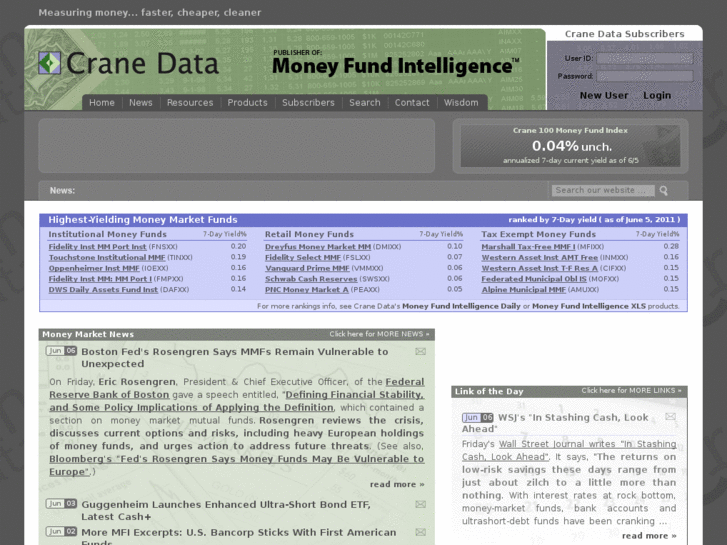
Task: Click here for MORE LINKS
Action: 631,391
